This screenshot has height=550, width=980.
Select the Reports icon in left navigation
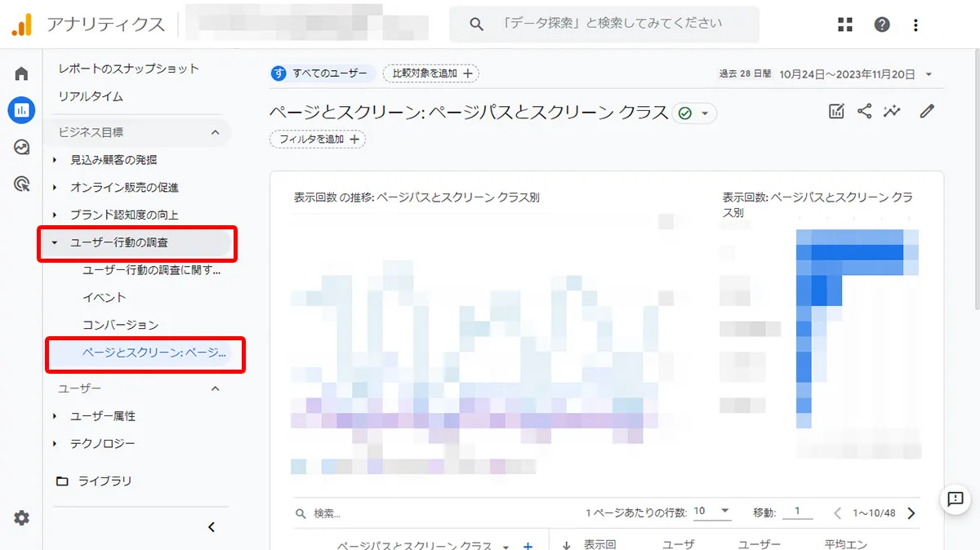[20, 110]
